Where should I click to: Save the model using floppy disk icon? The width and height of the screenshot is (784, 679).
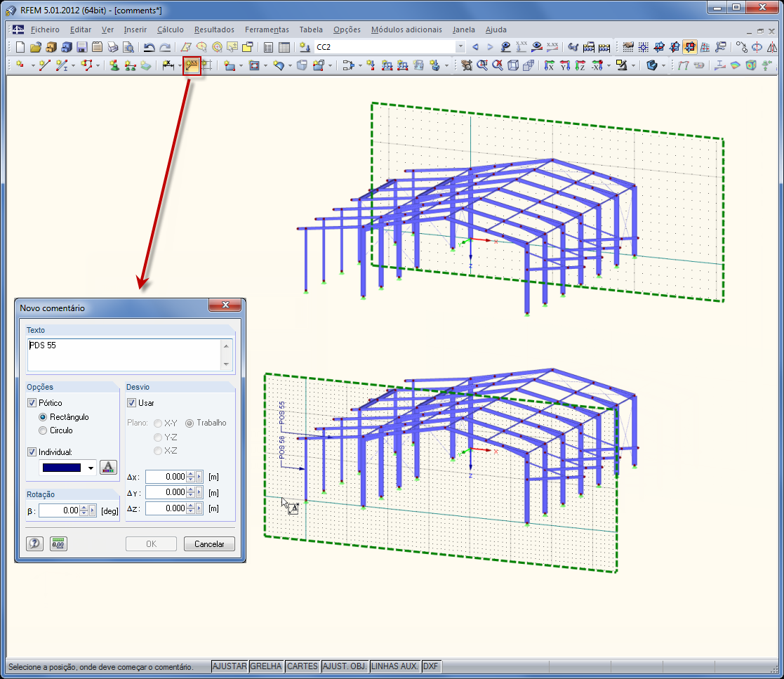[x=82, y=47]
